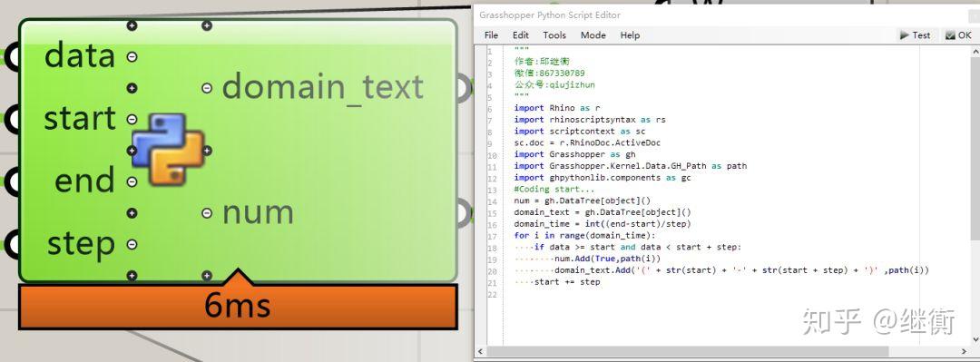Image resolution: width=980 pixels, height=362 pixels.
Task: Click the horizontal scrollbar thumb in editor
Action: (688, 352)
